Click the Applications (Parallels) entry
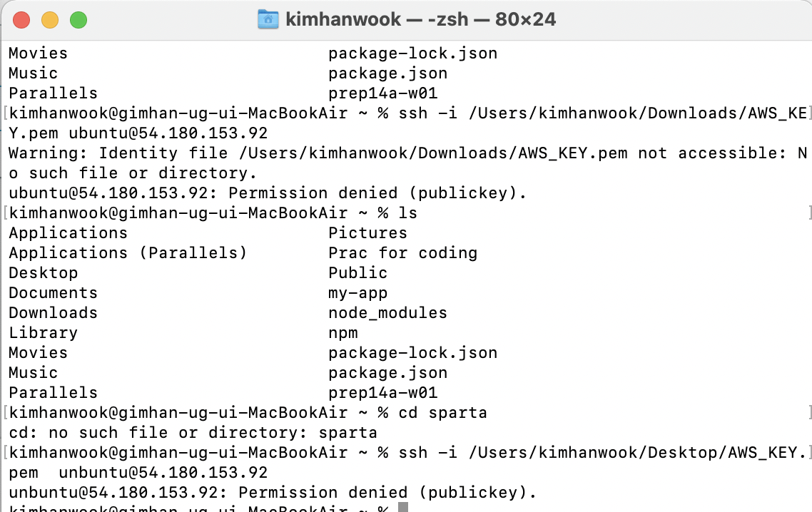 [x=128, y=252]
